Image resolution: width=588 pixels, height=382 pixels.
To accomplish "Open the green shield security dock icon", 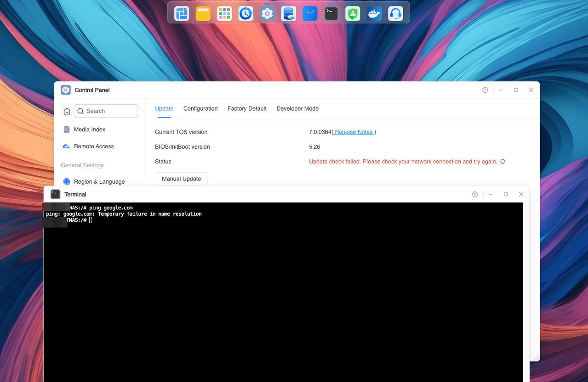I will coord(353,14).
